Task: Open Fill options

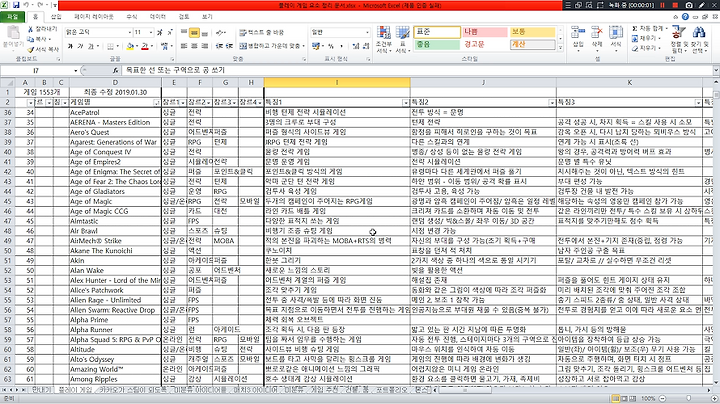Action: [645, 38]
